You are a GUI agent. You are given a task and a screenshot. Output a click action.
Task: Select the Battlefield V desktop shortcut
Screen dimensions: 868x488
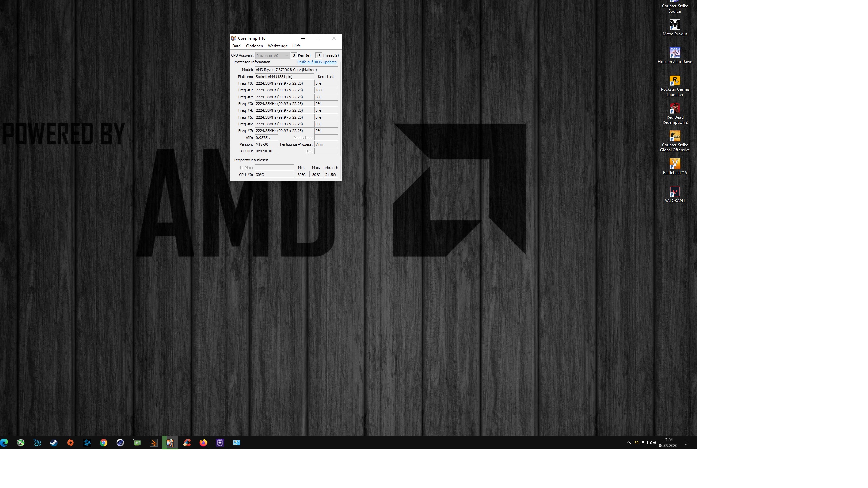pyautogui.click(x=675, y=166)
